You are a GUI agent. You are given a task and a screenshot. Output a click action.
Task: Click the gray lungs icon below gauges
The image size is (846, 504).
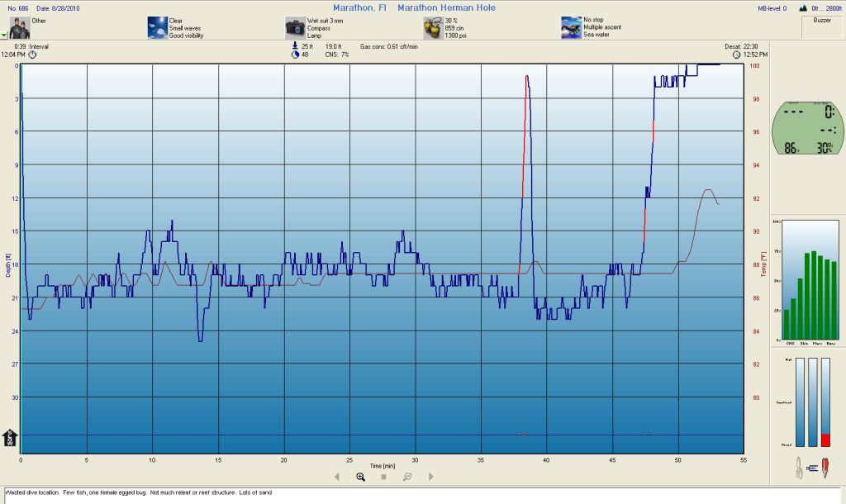799,468
